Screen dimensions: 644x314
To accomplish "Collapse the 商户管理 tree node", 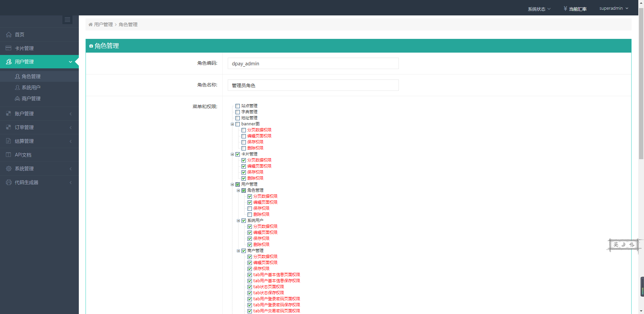I will [238, 251].
